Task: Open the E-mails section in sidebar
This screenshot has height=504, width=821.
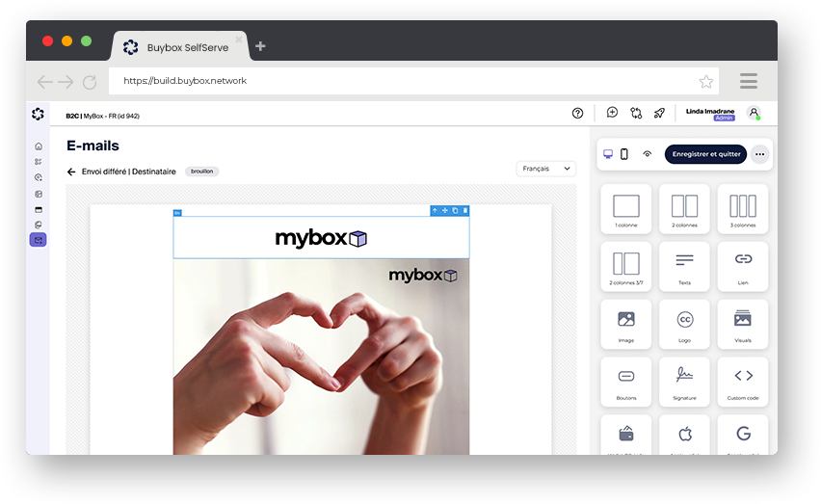Action: click(x=38, y=240)
